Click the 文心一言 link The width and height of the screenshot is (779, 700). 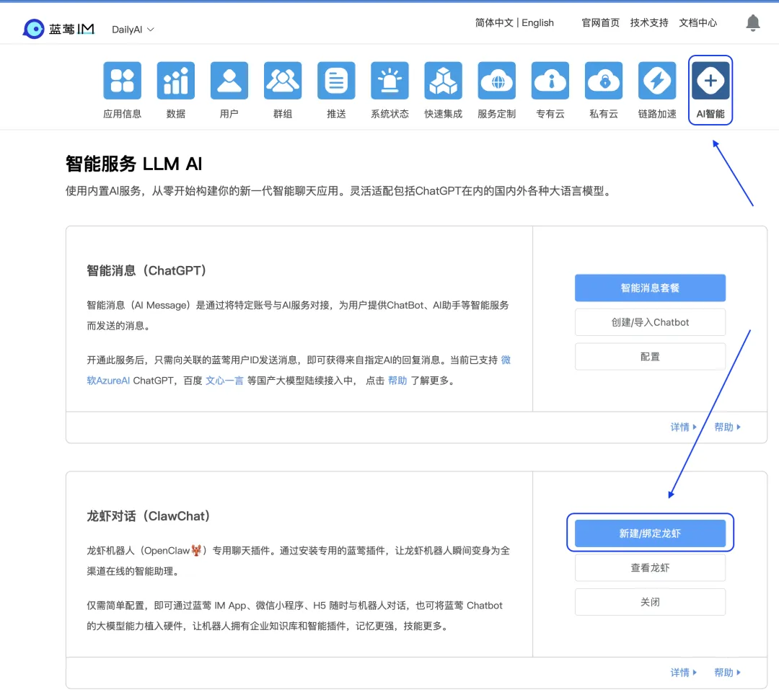224,381
